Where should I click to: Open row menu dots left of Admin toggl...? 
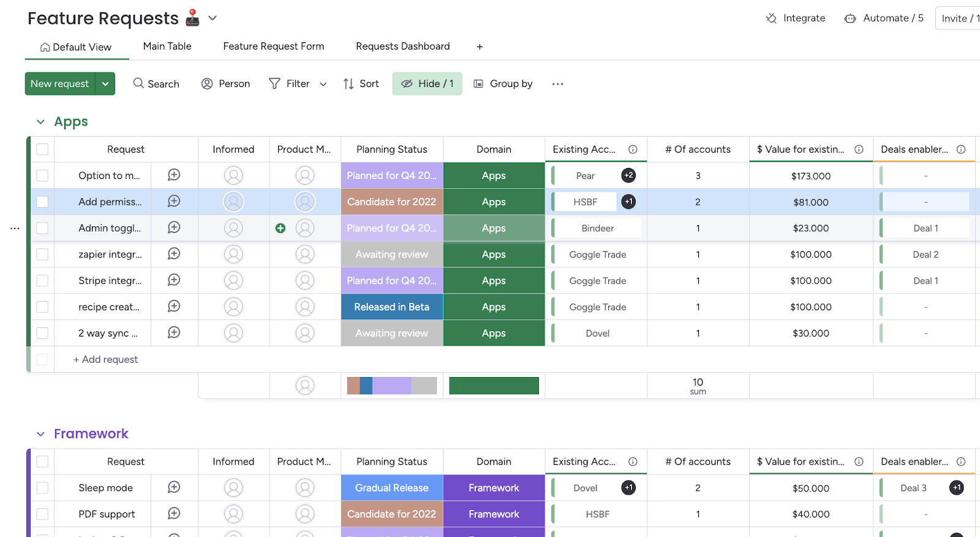15,228
